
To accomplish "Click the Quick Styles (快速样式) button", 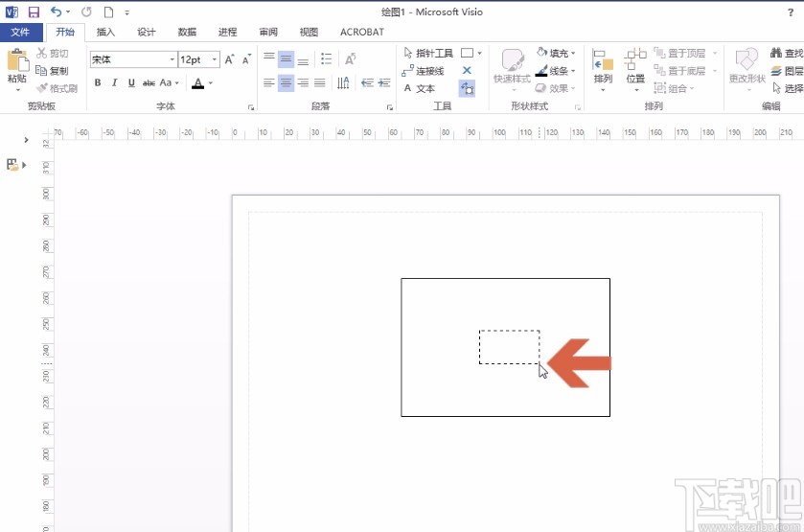I will point(512,70).
